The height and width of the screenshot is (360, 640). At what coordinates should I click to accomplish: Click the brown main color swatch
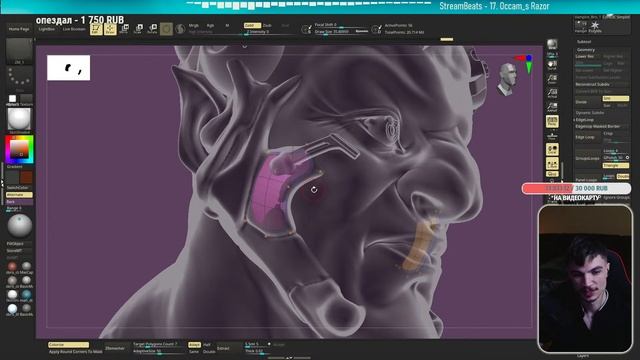pos(26,178)
